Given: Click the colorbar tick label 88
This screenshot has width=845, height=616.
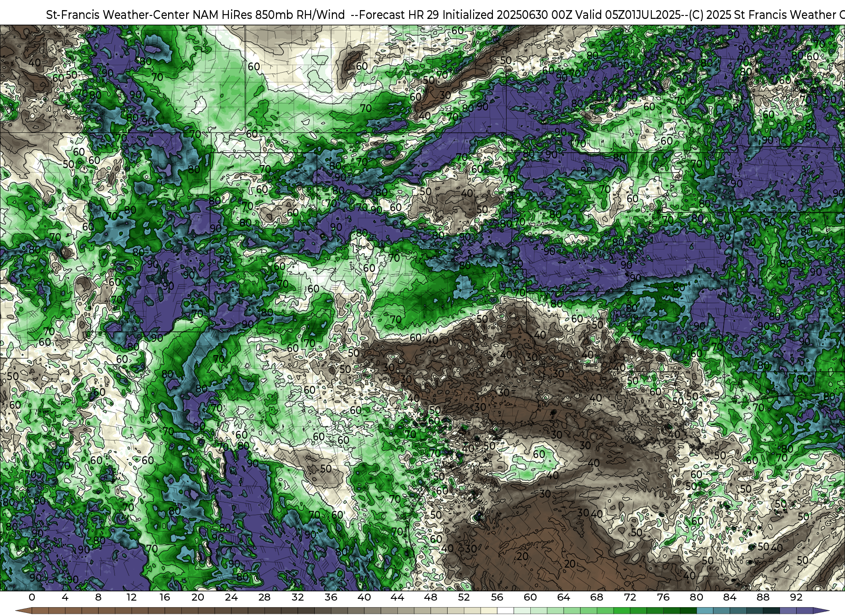Looking at the screenshot, I should pos(763,597).
